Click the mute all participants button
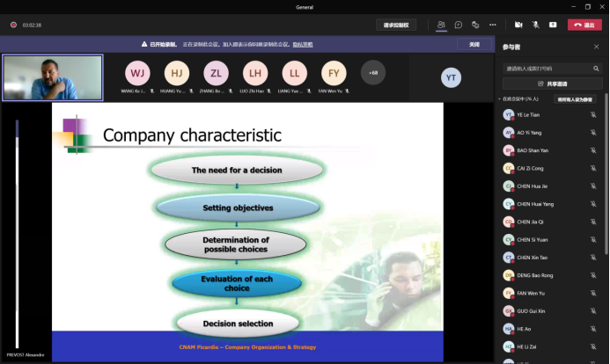Screen dimensions: 610x364 coord(575,99)
